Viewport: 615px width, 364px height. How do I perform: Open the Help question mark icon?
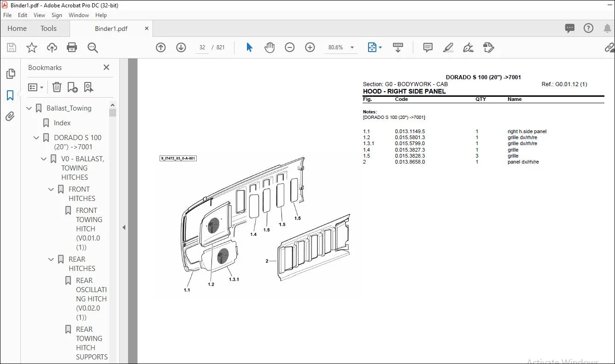click(x=588, y=28)
